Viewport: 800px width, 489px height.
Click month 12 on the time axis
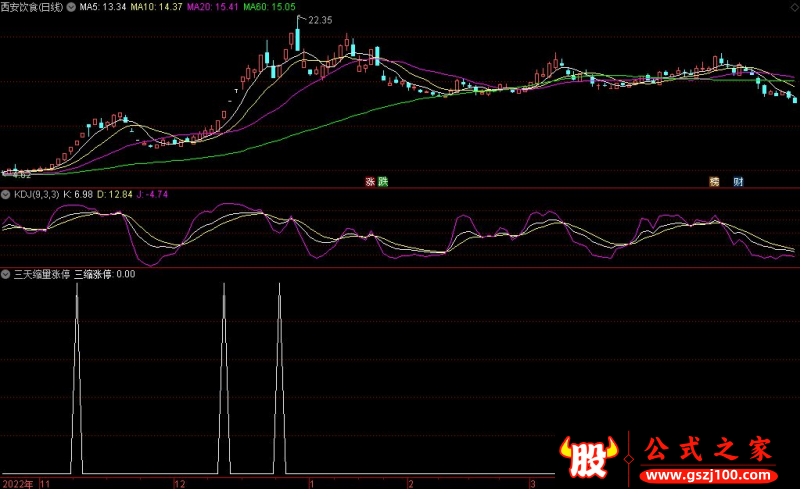point(178,482)
